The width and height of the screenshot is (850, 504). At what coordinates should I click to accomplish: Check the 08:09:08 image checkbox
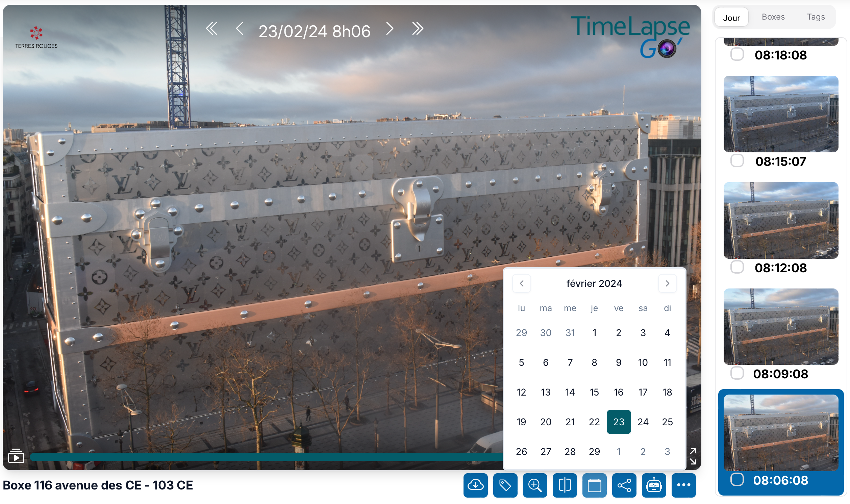[x=737, y=373]
